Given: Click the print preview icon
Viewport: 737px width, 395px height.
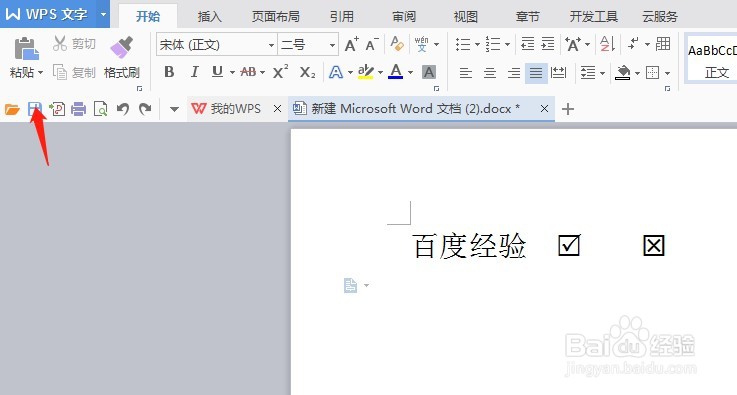Looking at the screenshot, I should (x=101, y=110).
